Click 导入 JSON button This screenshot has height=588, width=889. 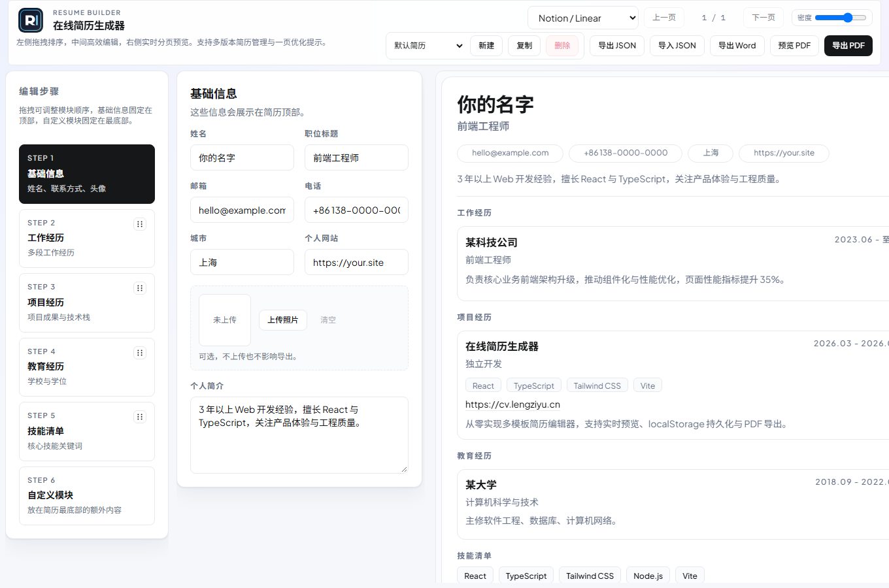[x=677, y=46]
